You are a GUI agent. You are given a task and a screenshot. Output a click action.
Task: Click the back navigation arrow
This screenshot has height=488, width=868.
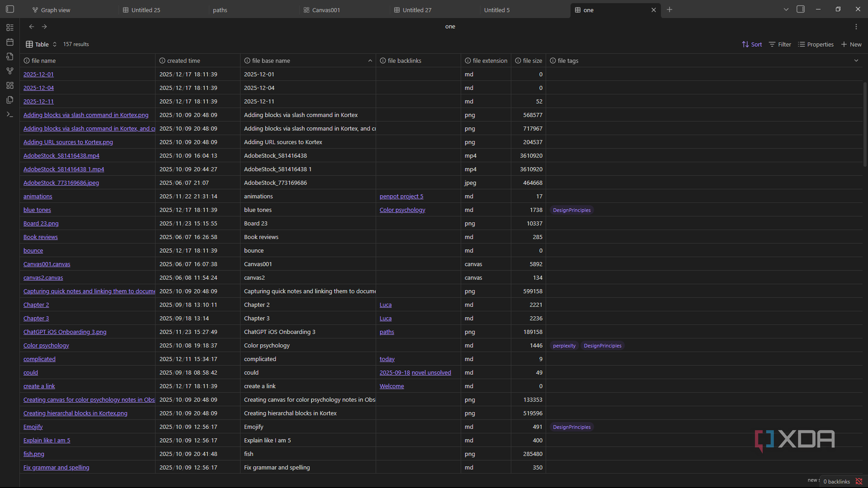click(x=31, y=26)
